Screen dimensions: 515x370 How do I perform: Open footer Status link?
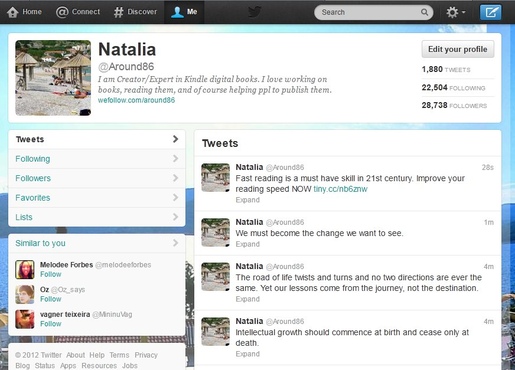[x=45, y=366]
